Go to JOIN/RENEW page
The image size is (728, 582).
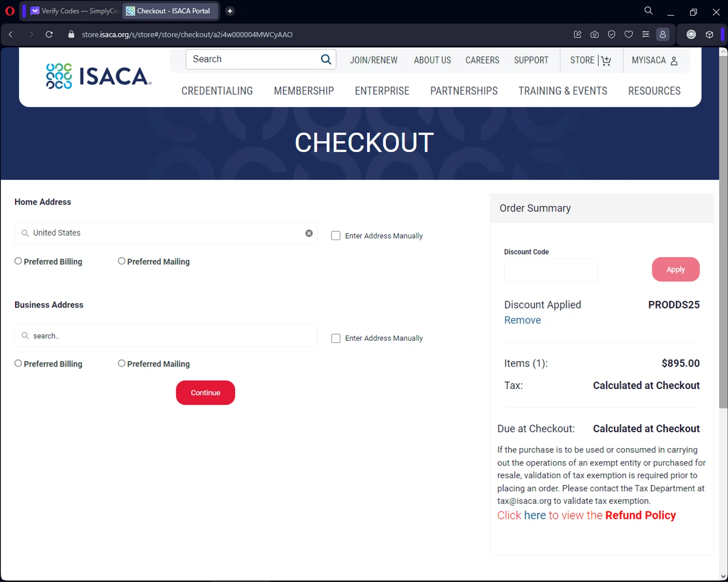click(374, 60)
